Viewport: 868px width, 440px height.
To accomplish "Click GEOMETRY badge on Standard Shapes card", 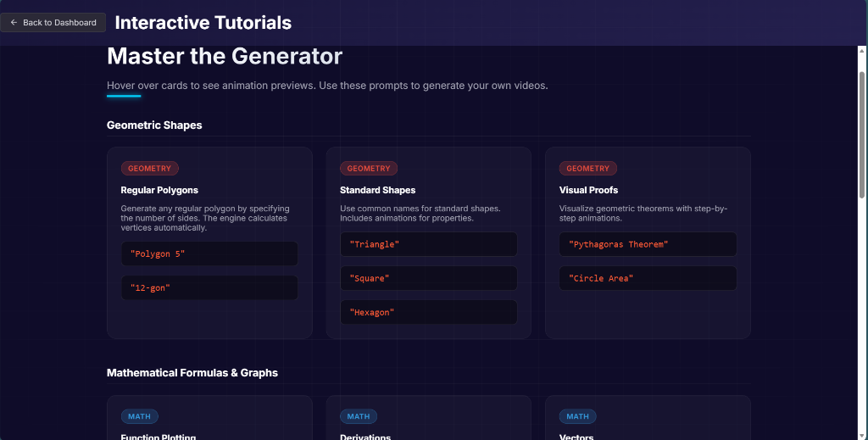I will tap(369, 169).
